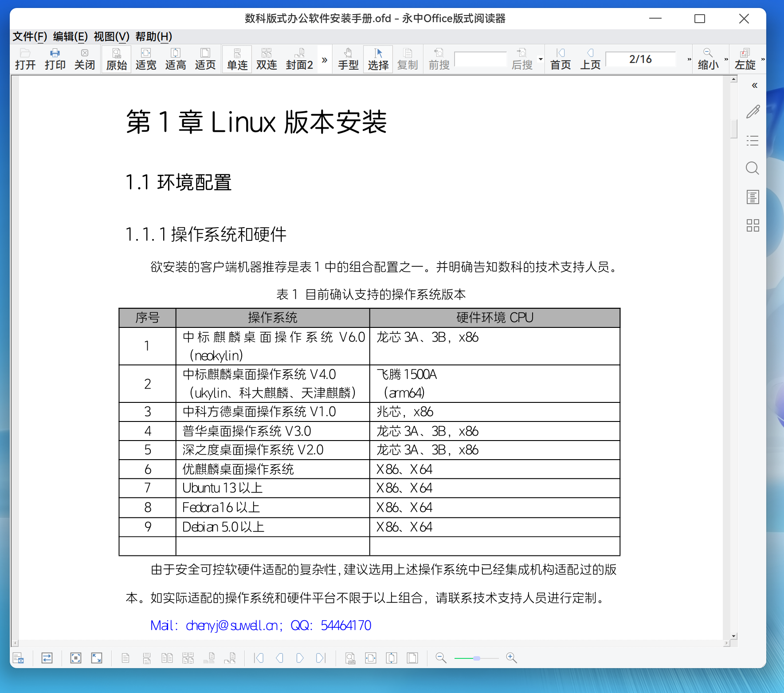Screen dimensions: 784x693
Task: Go to 上页 previous page
Action: 590,59
